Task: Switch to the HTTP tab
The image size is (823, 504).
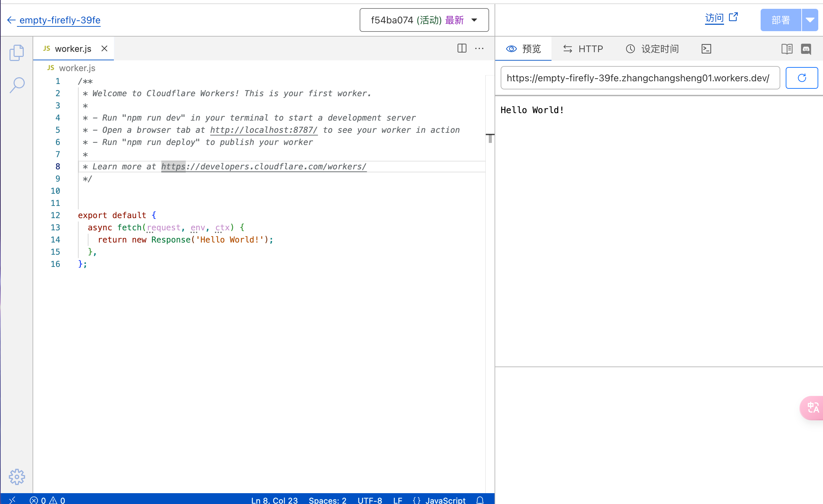Action: coord(583,49)
